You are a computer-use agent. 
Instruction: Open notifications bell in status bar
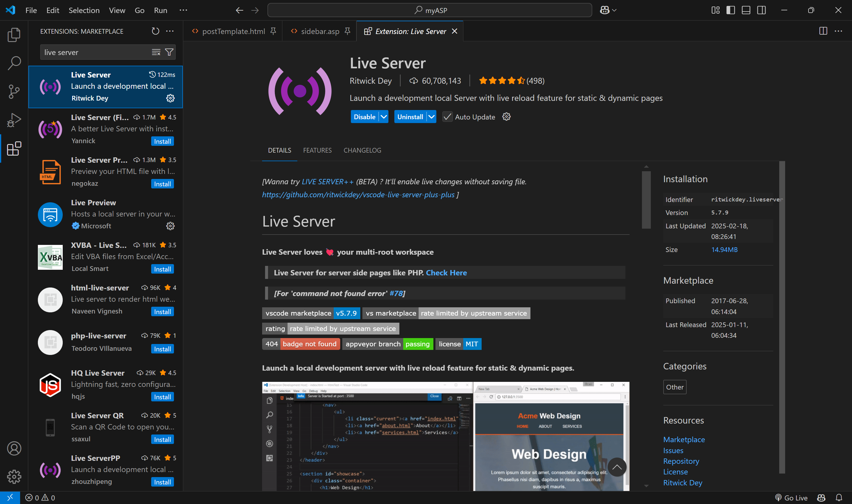coord(839,497)
